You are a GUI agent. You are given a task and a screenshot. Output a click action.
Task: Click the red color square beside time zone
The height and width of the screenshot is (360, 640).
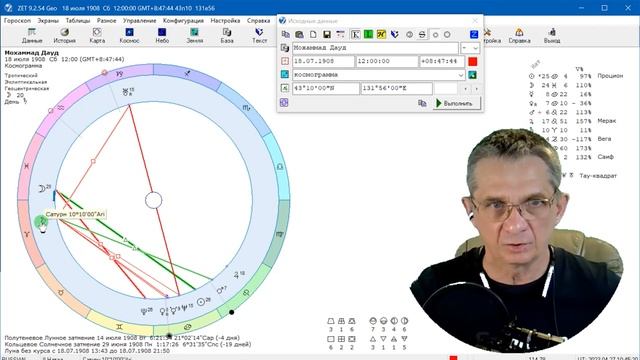pyautogui.click(x=473, y=61)
